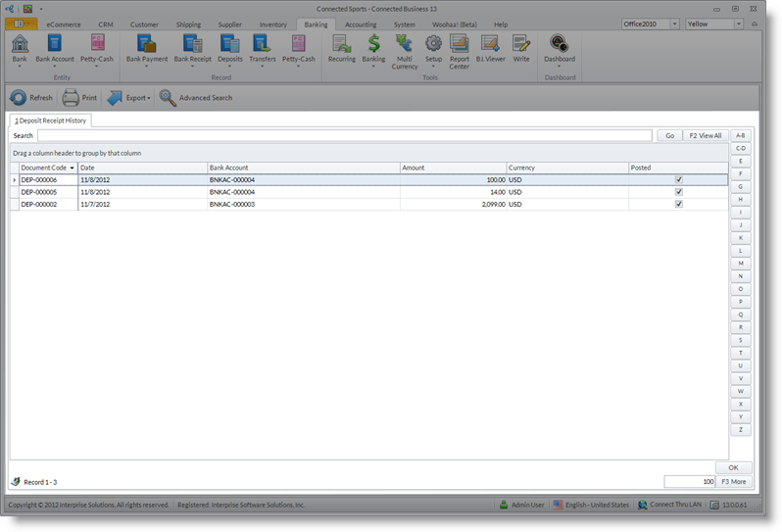The image size is (782, 532).
Task: Click the Bank Receipt icon
Action: pyautogui.click(x=193, y=44)
